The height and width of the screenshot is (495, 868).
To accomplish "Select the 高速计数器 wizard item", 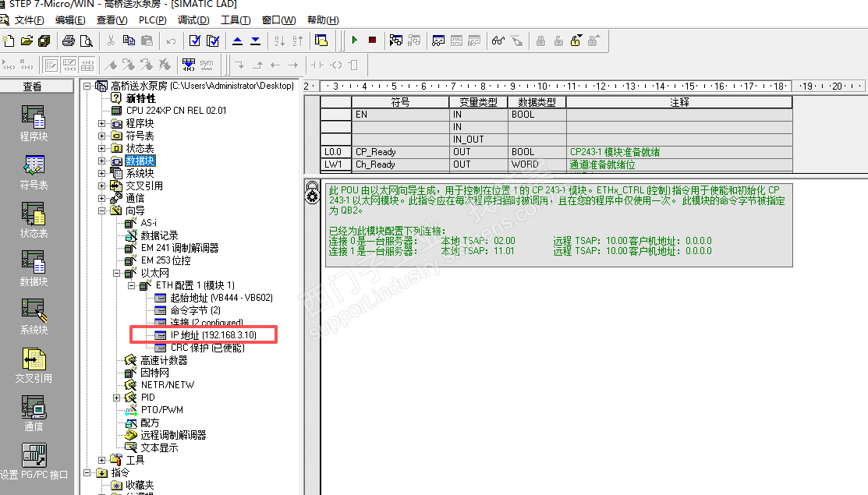I will pos(164,361).
